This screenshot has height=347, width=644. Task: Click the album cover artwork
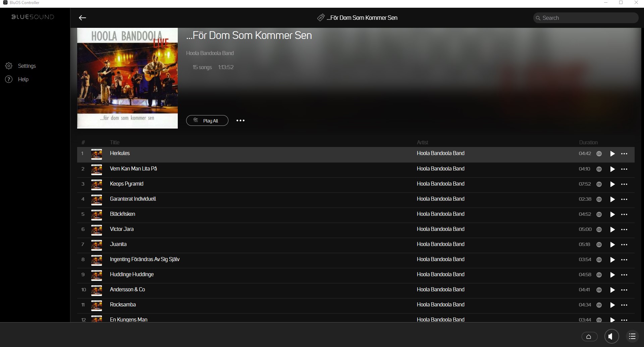coord(127,78)
